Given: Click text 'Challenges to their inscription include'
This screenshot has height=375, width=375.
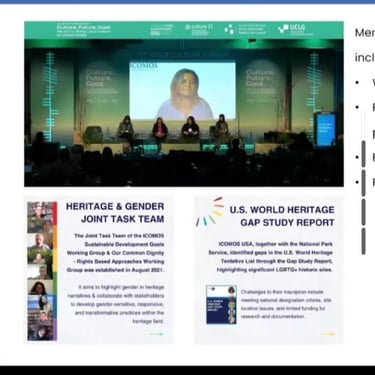Looking at the screenshot, I should 282,292.
